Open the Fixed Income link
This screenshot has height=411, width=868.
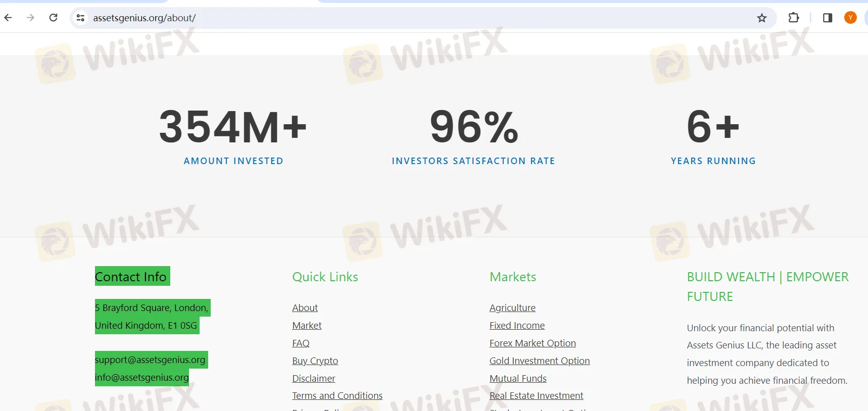point(517,325)
